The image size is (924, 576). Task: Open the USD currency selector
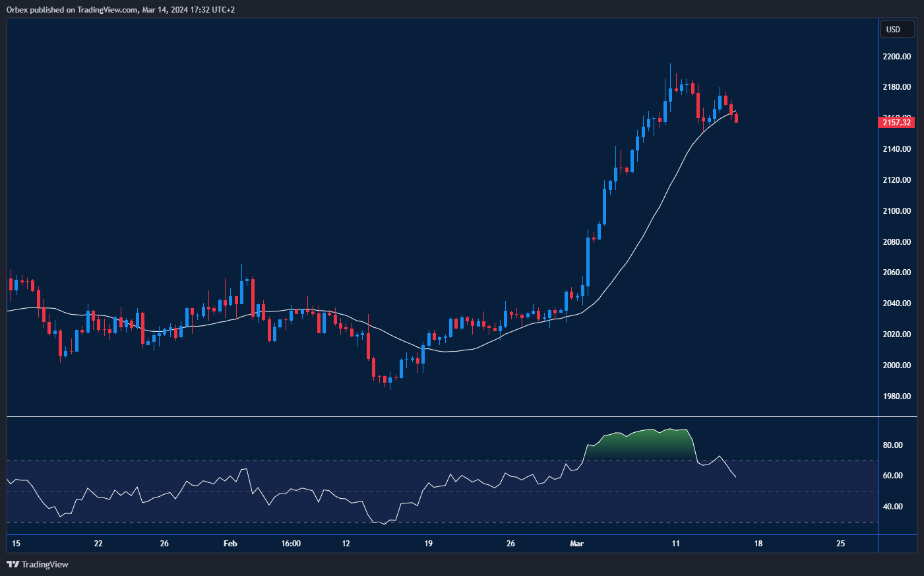(x=897, y=29)
